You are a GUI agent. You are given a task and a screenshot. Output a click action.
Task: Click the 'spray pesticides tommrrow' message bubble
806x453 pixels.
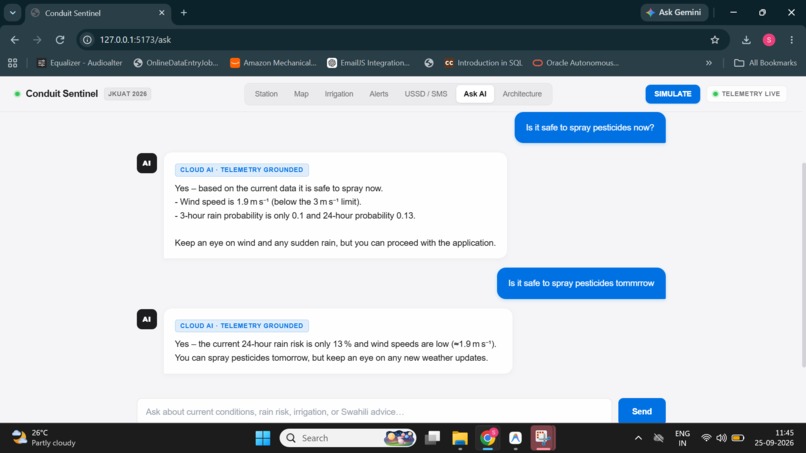pyautogui.click(x=581, y=283)
